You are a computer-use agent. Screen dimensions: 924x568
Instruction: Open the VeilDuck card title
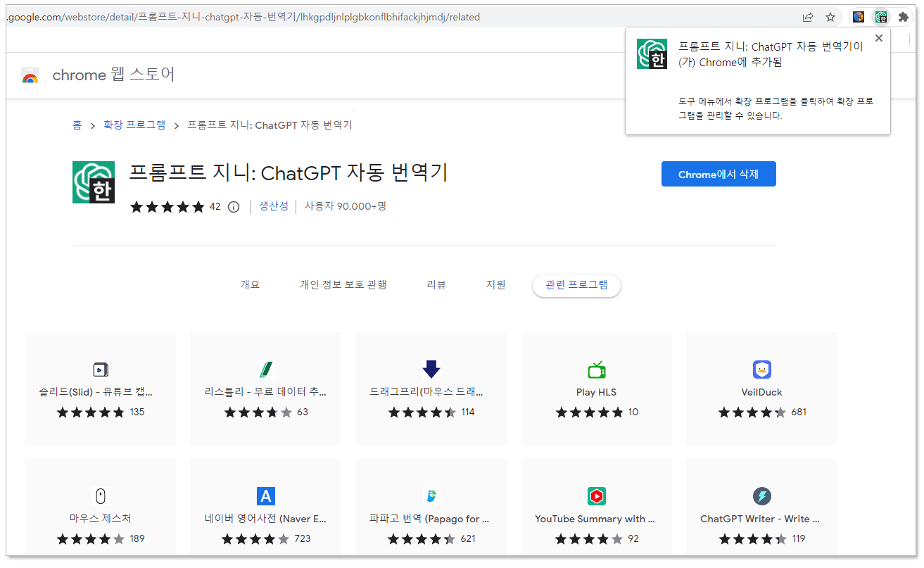pyautogui.click(x=761, y=392)
